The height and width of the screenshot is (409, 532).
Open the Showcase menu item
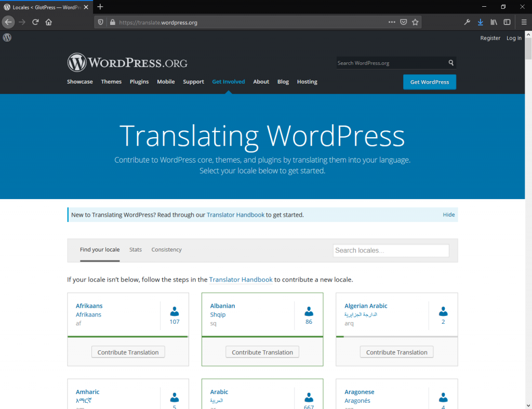tap(79, 82)
